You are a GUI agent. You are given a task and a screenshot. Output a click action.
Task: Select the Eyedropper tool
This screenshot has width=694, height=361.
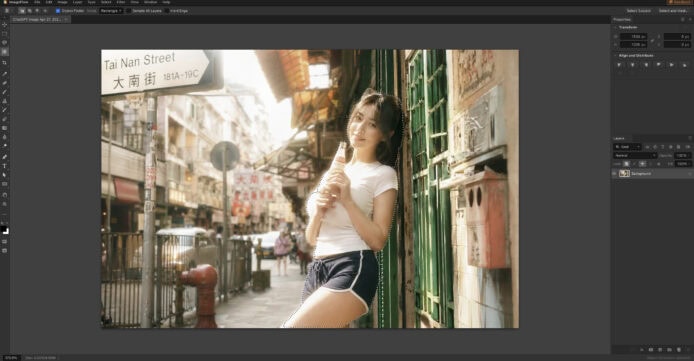point(4,74)
